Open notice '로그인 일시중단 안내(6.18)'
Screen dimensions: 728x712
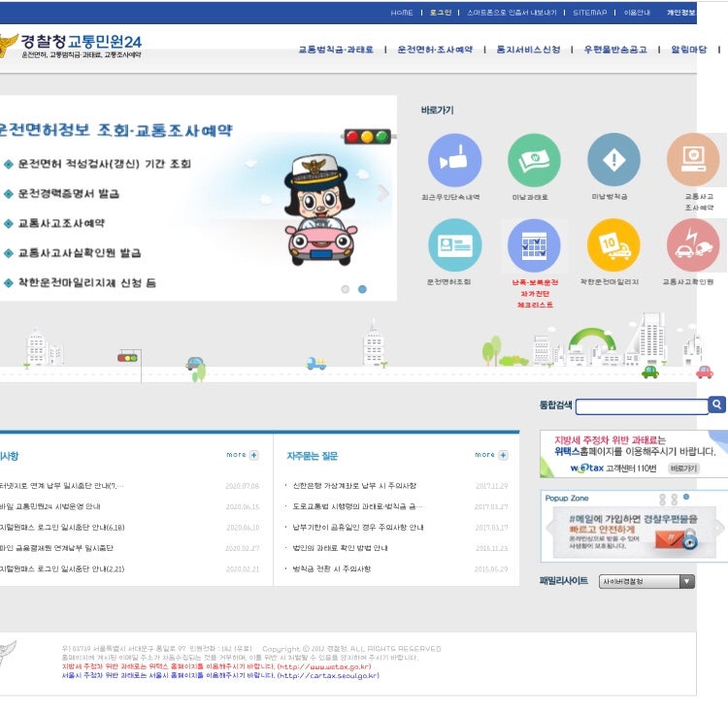coord(62,528)
